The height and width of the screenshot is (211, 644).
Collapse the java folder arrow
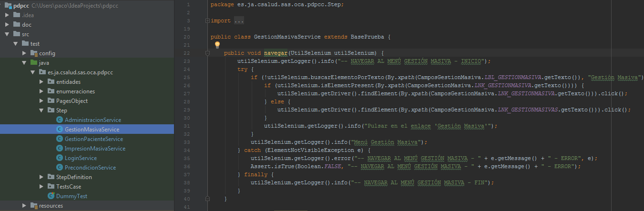pyautogui.click(x=24, y=63)
